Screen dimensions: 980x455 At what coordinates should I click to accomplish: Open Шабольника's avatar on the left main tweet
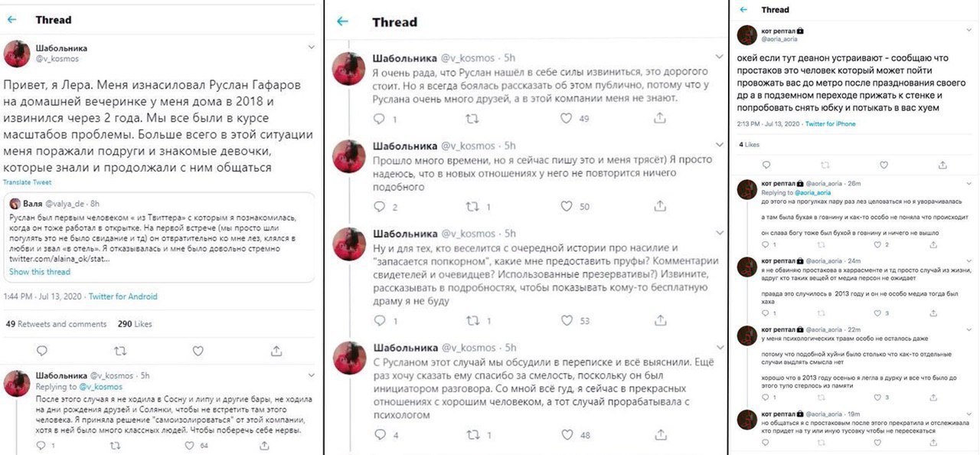17,53
